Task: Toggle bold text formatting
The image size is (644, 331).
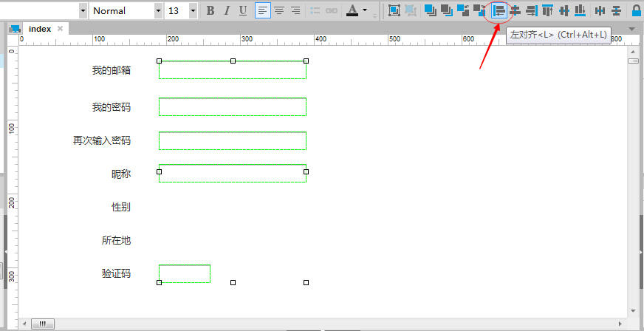Action: 210,10
